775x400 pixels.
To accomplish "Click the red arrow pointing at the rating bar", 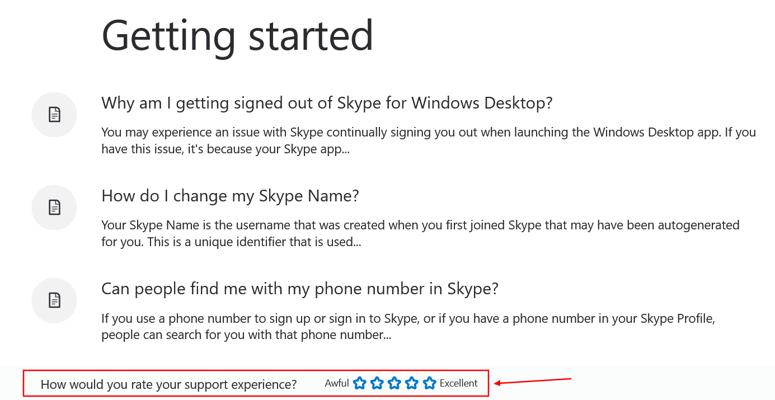I will click(x=534, y=381).
